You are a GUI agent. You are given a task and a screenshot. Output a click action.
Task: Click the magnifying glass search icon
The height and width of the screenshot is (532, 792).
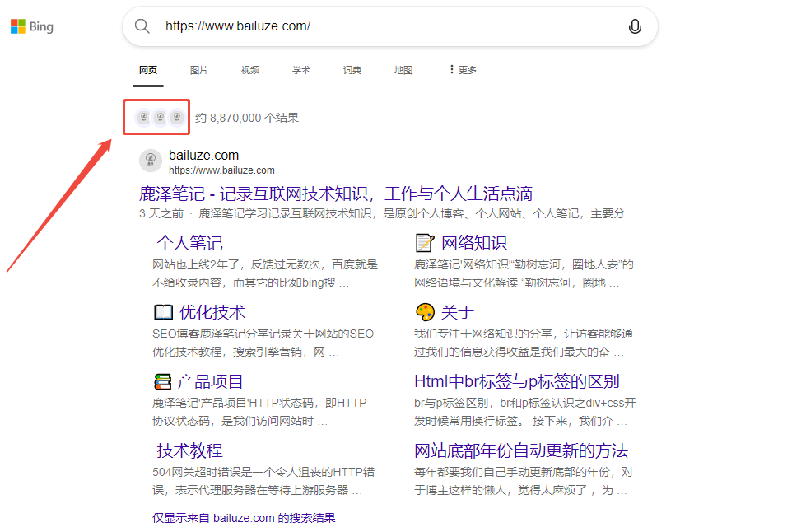pos(142,26)
